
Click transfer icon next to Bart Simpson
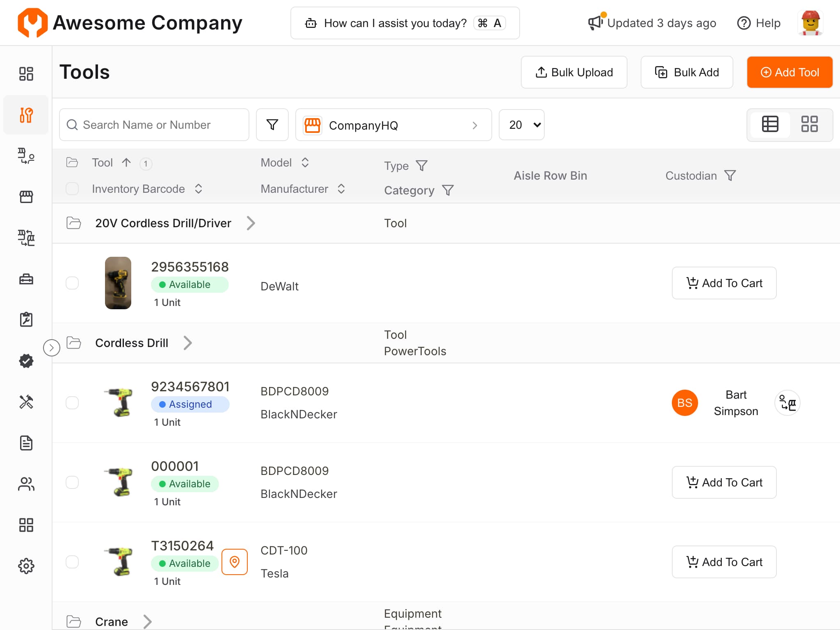pos(787,403)
